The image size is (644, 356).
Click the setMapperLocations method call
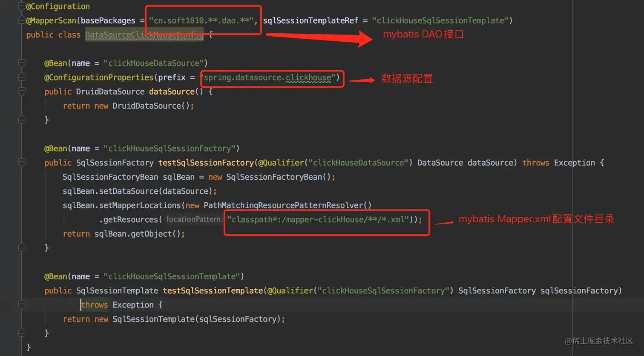[140, 205]
